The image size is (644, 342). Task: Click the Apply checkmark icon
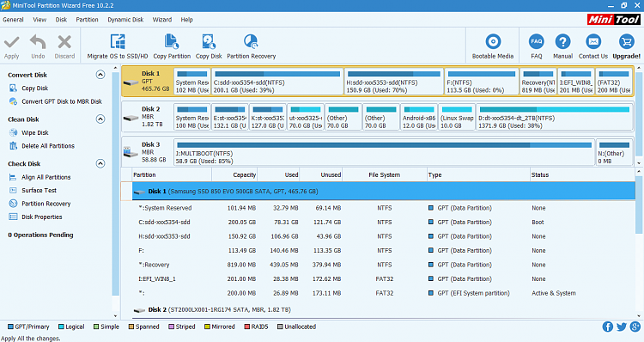coord(11,42)
